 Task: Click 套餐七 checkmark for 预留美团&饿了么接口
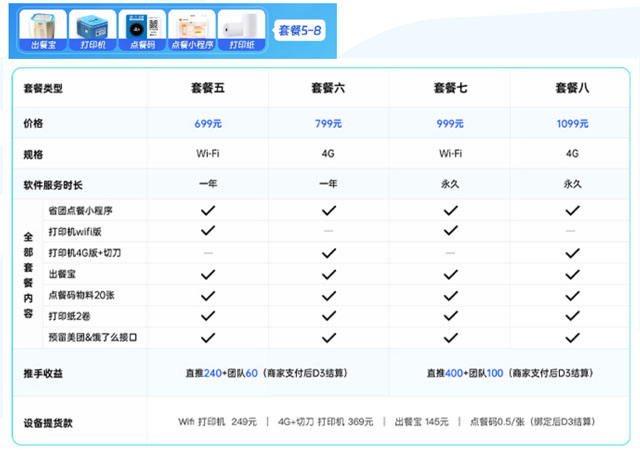(x=451, y=337)
